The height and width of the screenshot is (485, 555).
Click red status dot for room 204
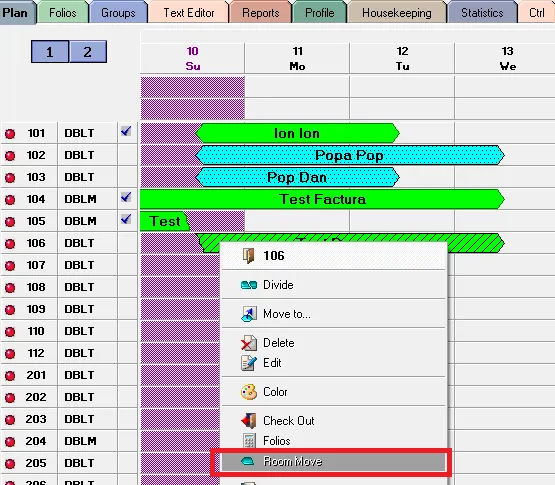point(10,442)
